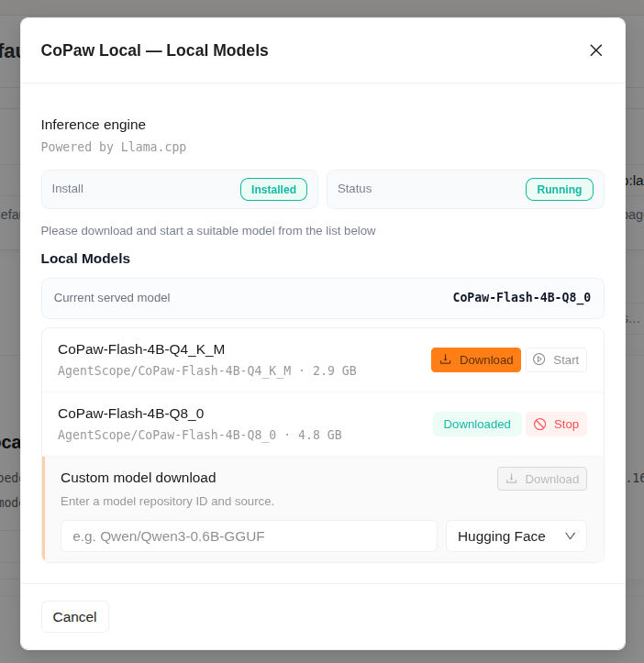644x663 pixels.
Task: Click the CoPaw-Flash-4B-Q8_0 title in the model list
Action: (x=131, y=414)
